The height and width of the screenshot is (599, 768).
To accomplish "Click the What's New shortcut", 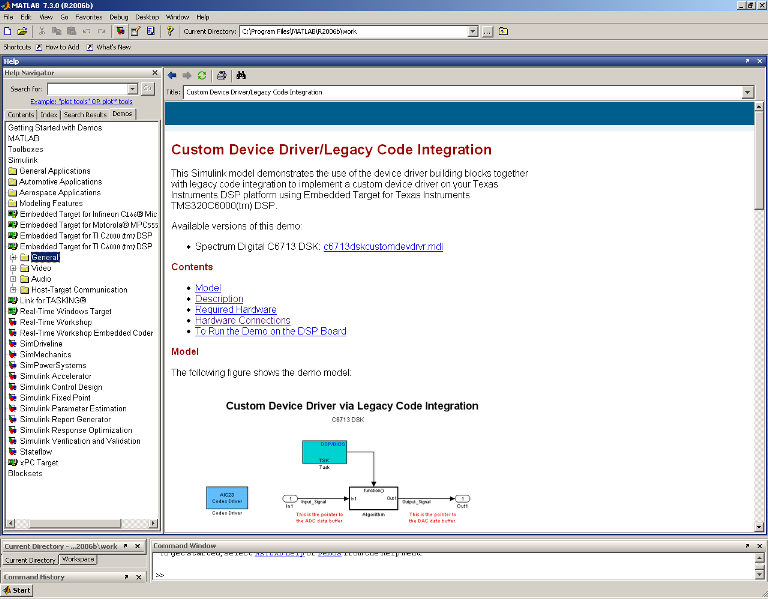I will click(109, 47).
